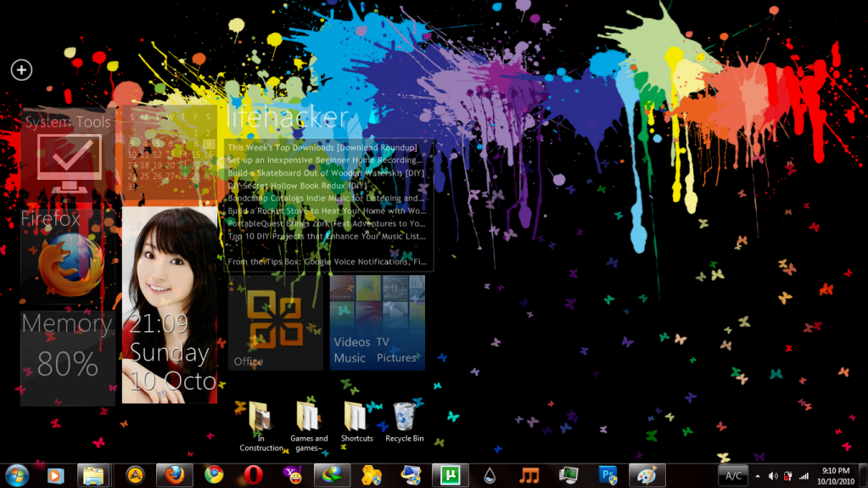Select Music in the media tile

point(350,358)
